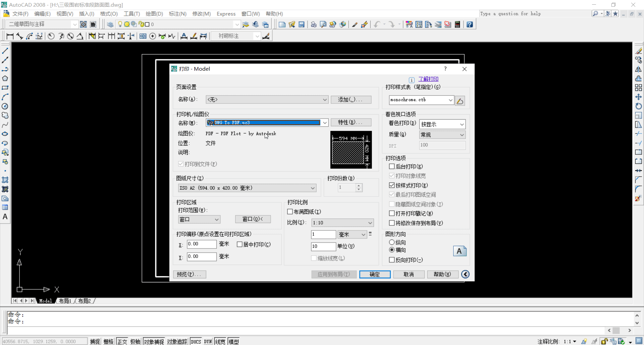The image size is (644, 345).
Task: Check the 将修改保存到布局 option
Action: click(x=391, y=223)
